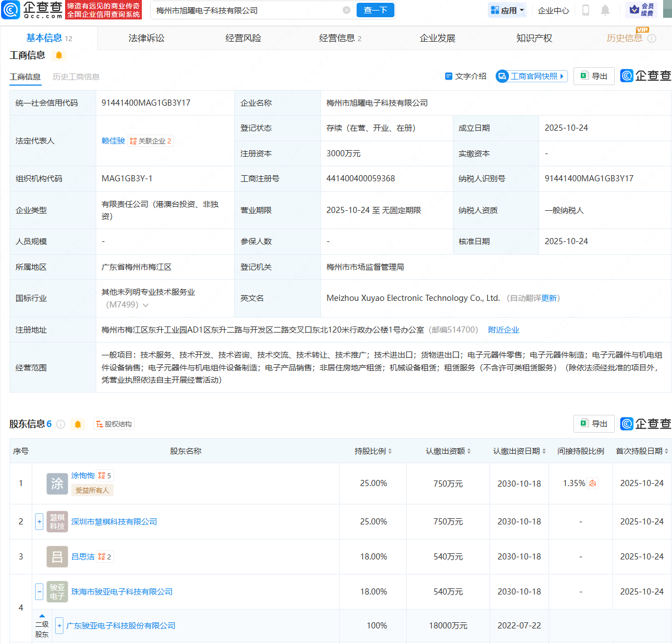Toggle the alert bell beside 股东信息
The height and width of the screenshot is (644, 672).
77,424
